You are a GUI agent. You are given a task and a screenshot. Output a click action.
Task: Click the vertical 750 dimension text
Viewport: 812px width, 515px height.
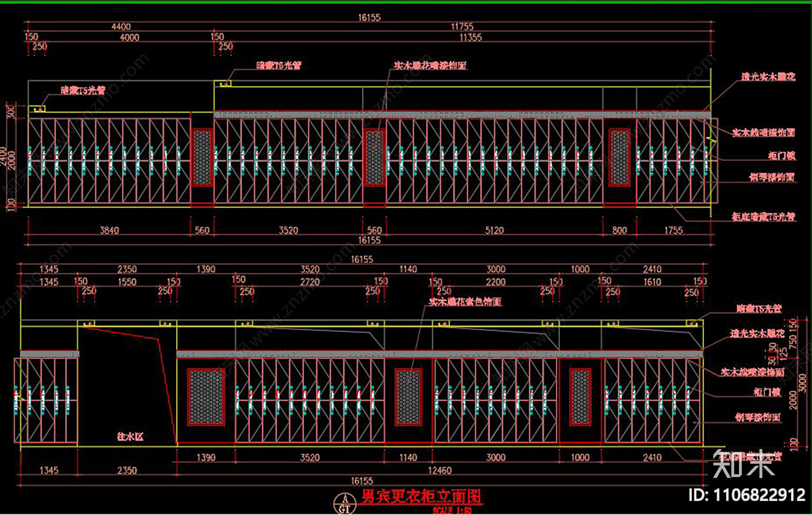(793, 342)
